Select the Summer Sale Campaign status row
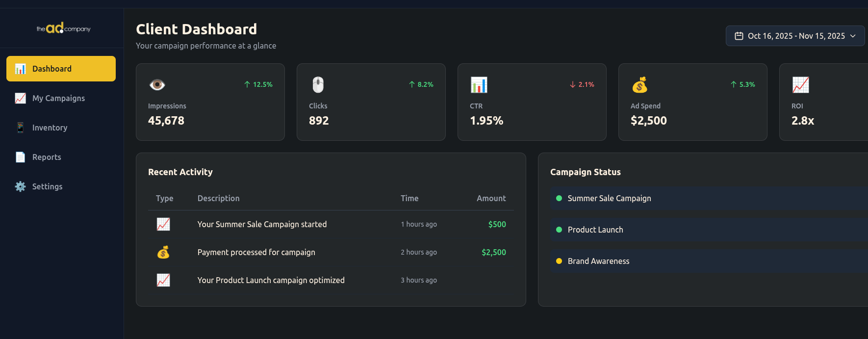Screen dimensions: 868x339 coord(706,198)
